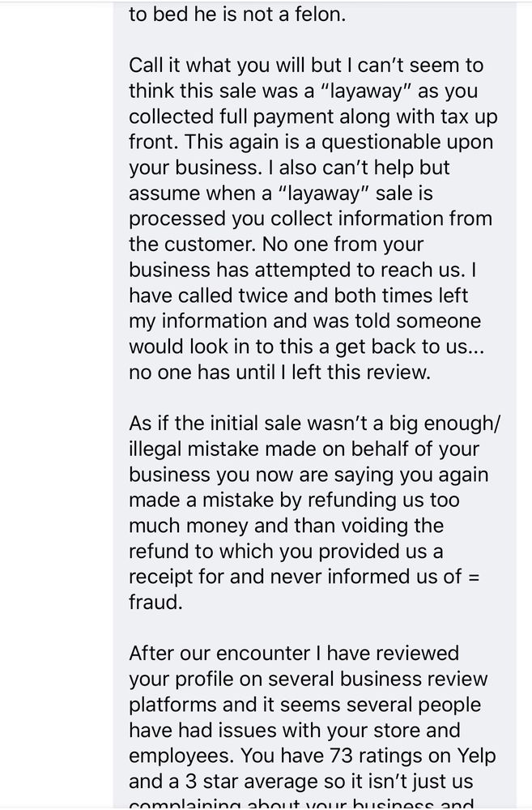The height and width of the screenshot is (810, 532).
Task: Click the text "much money and than voiding the"
Action: click(286, 525)
